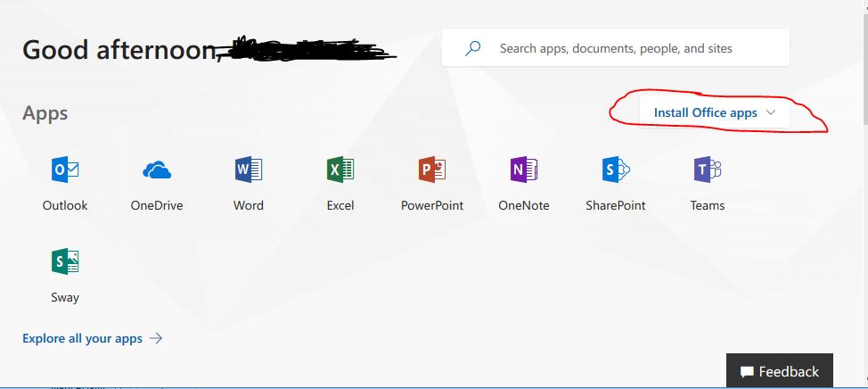Launch OneNote from its purple icon

524,170
